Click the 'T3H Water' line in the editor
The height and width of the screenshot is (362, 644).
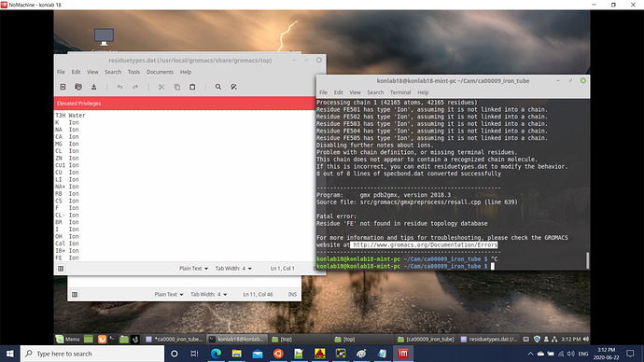(x=70, y=116)
